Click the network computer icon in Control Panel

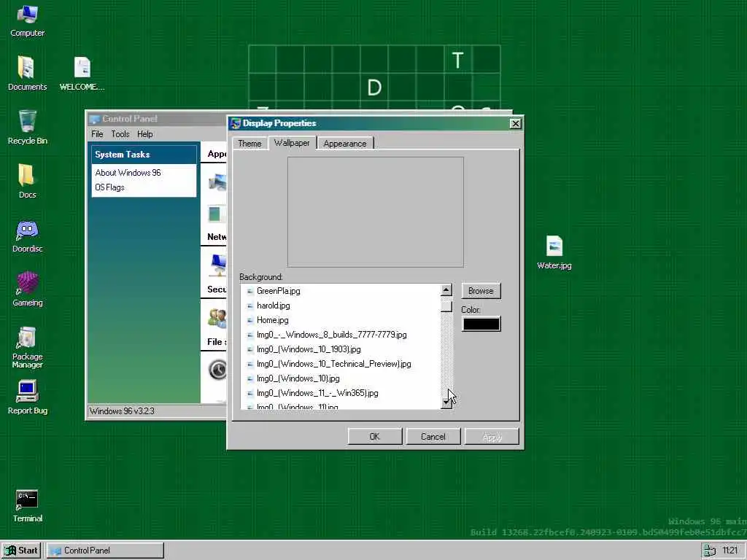217,265
